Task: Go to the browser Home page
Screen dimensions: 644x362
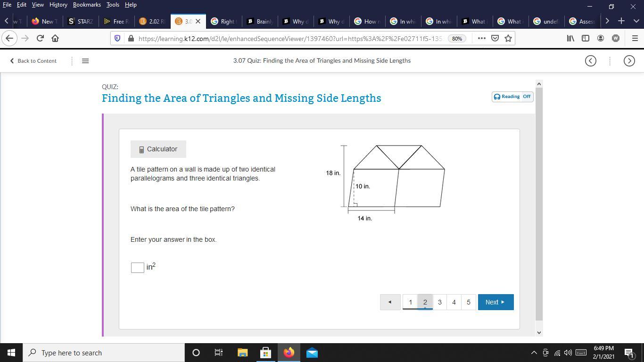Action: (x=55, y=38)
